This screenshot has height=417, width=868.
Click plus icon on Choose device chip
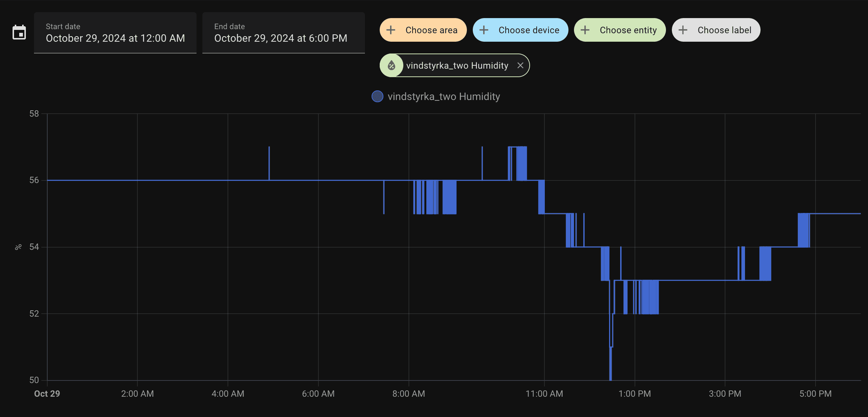pos(484,30)
